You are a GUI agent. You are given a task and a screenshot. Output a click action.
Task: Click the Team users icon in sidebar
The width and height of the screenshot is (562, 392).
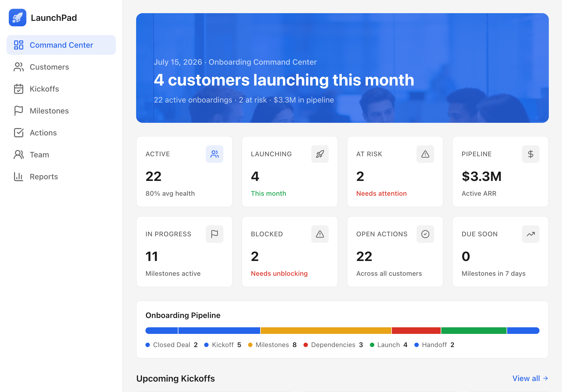[x=19, y=155]
